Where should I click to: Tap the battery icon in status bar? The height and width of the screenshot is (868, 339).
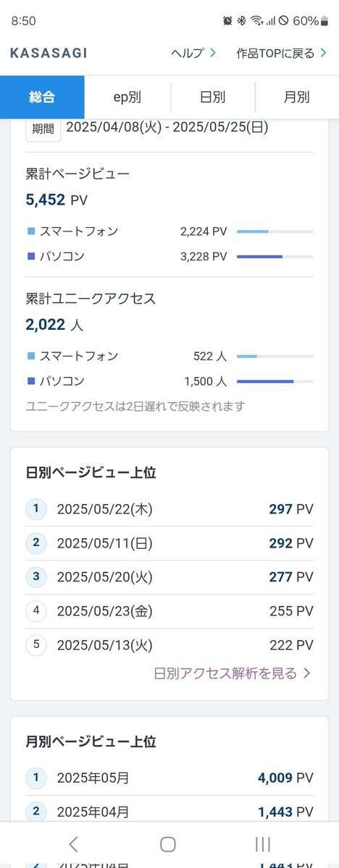[325, 21]
